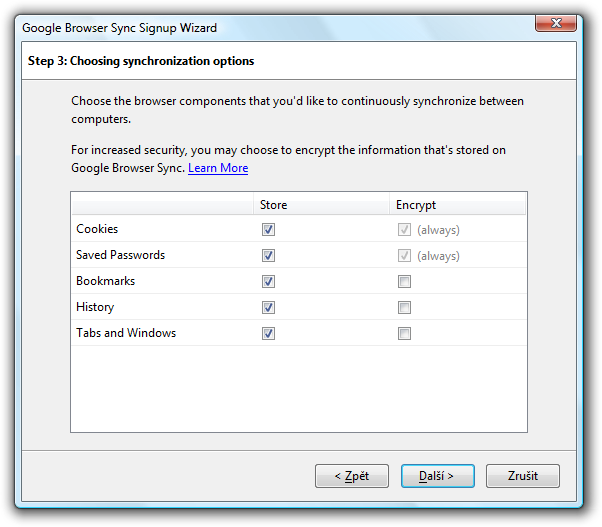Enable Encrypt for Bookmarks
602x527 pixels.
click(404, 281)
